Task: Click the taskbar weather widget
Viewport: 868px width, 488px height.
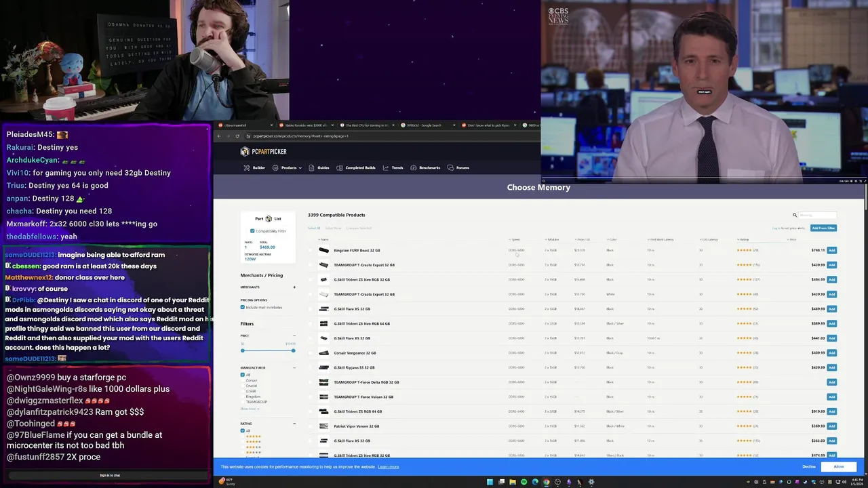Action: tap(227, 482)
